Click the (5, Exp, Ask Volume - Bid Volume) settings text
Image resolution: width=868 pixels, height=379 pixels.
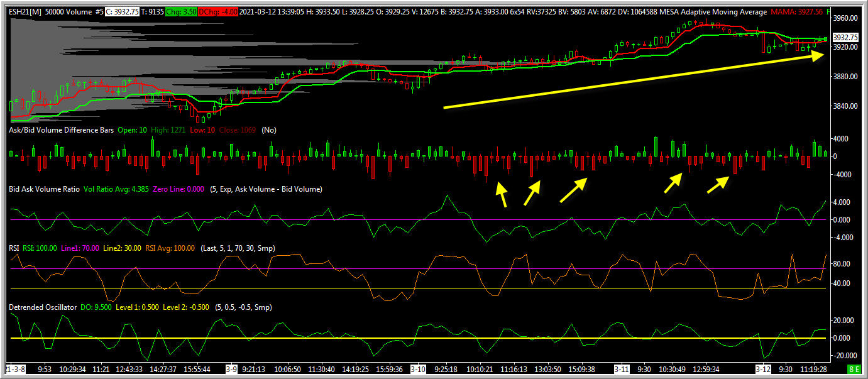pyautogui.click(x=266, y=189)
